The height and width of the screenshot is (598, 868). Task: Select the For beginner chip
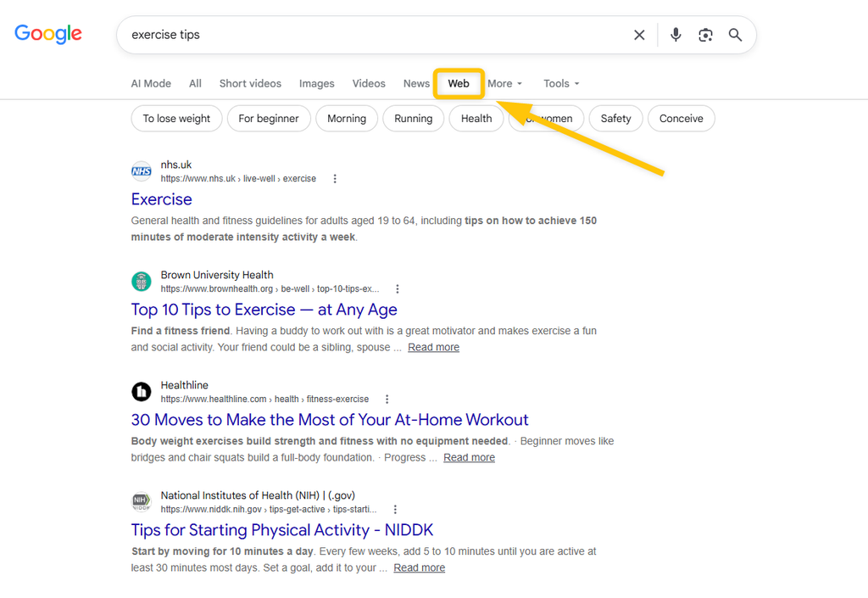(x=269, y=119)
